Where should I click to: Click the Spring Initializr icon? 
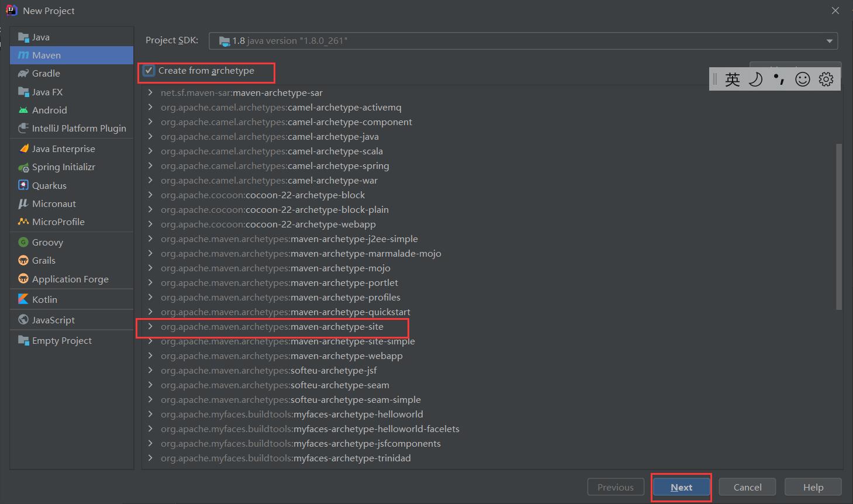tap(23, 167)
